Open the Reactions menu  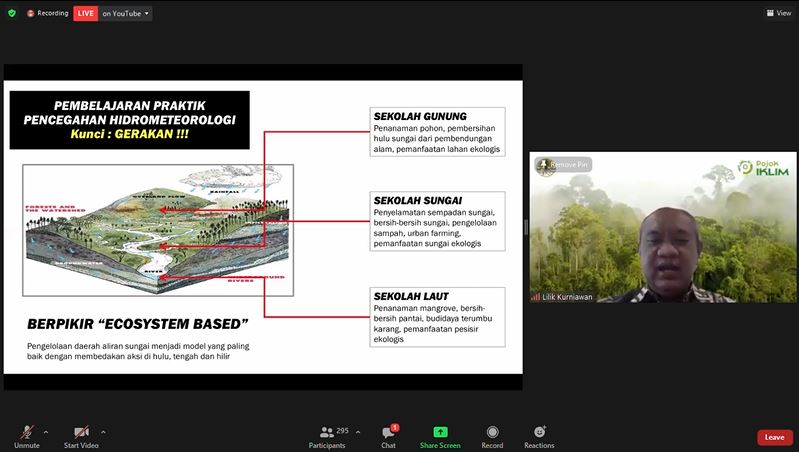[x=539, y=436]
